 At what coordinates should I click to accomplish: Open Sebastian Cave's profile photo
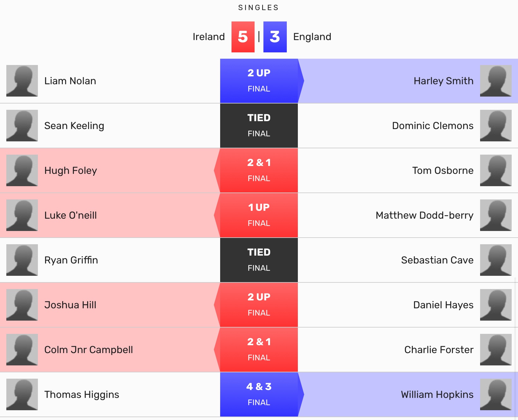(x=496, y=260)
